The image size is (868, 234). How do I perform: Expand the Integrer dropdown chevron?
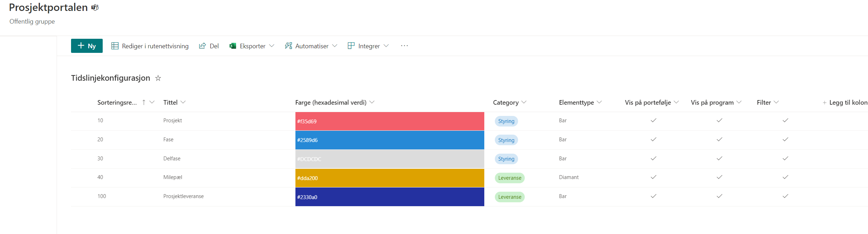[x=386, y=46]
